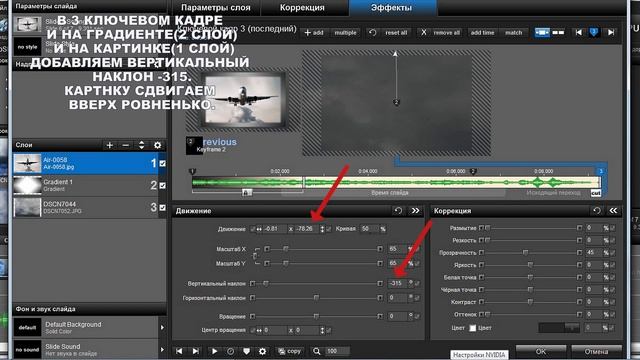Jump to the next keyframe arrow
The height and width of the screenshot is (360, 640).
coord(611,32)
